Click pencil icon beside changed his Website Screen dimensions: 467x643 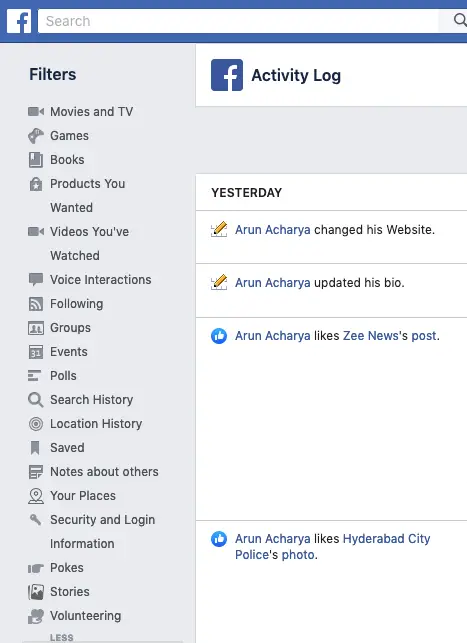click(x=219, y=229)
